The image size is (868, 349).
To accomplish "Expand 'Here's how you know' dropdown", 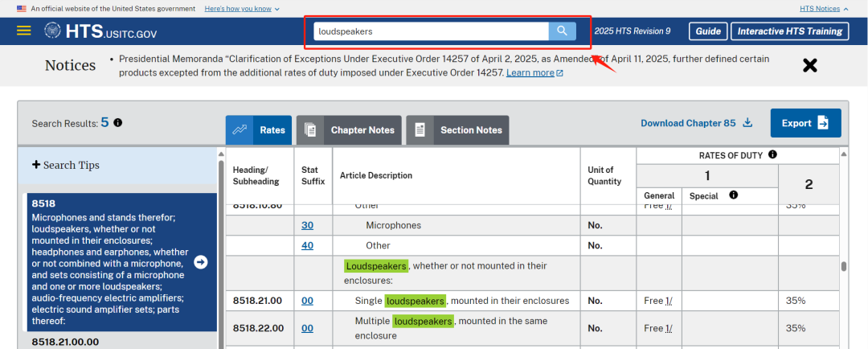I will 242,9.
